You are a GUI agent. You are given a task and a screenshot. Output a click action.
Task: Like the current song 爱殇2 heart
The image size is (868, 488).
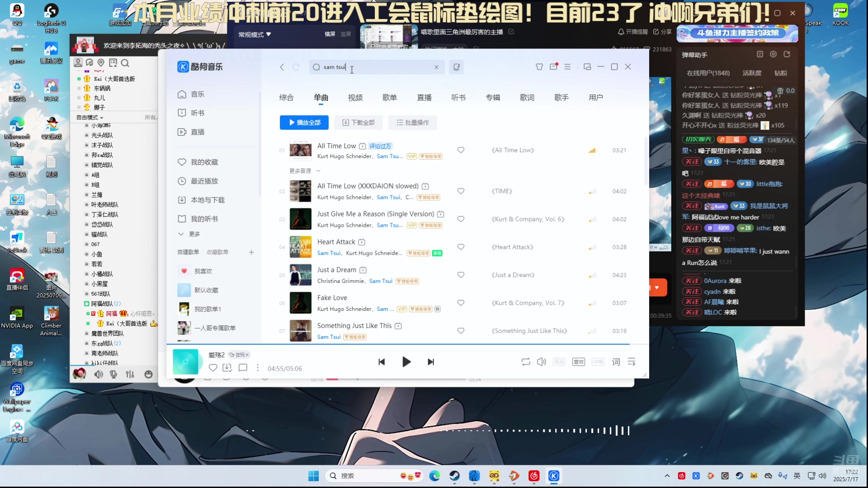pyautogui.click(x=213, y=368)
